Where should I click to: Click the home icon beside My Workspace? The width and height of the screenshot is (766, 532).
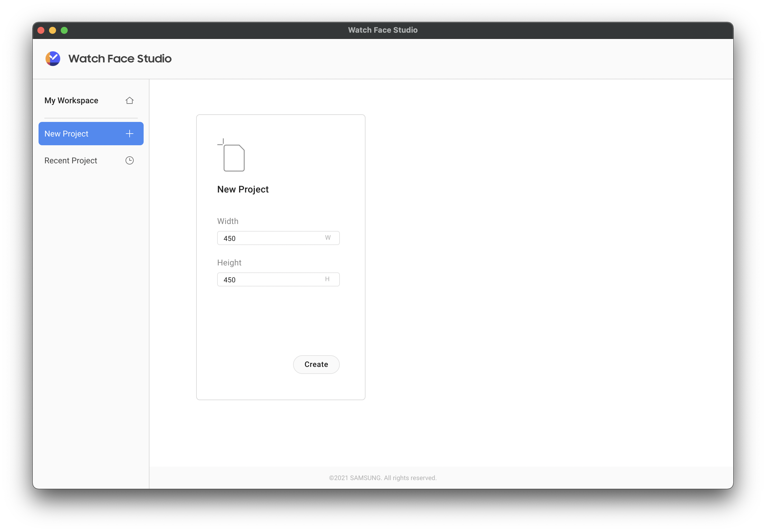(x=129, y=100)
